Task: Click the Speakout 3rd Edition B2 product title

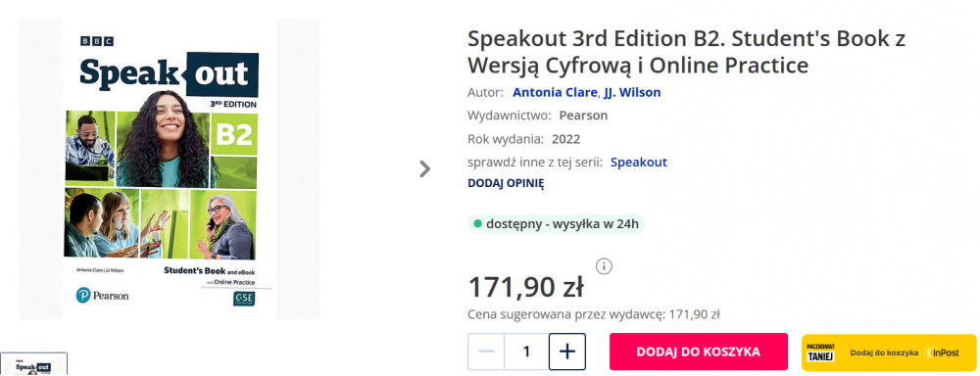Action: 686,51
